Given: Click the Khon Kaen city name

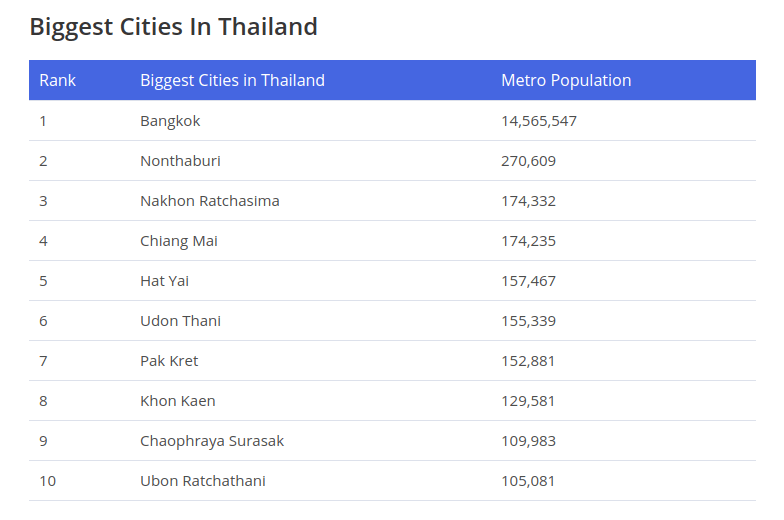Looking at the screenshot, I should pos(178,401).
